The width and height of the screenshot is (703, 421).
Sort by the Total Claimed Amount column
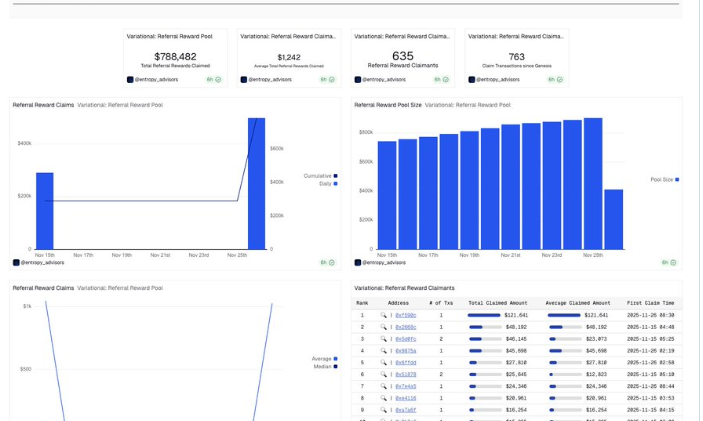tap(497, 302)
